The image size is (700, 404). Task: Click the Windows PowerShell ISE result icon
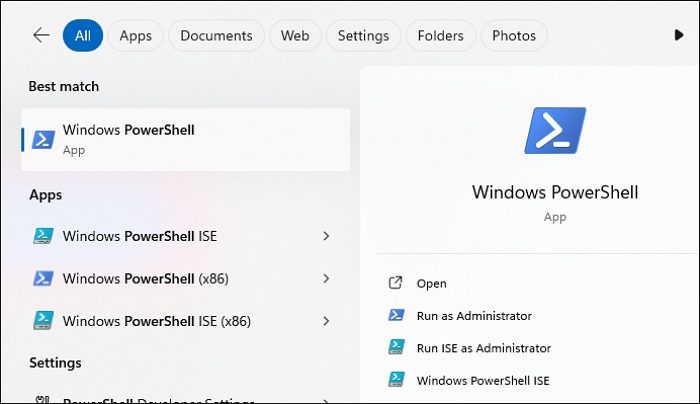point(43,236)
